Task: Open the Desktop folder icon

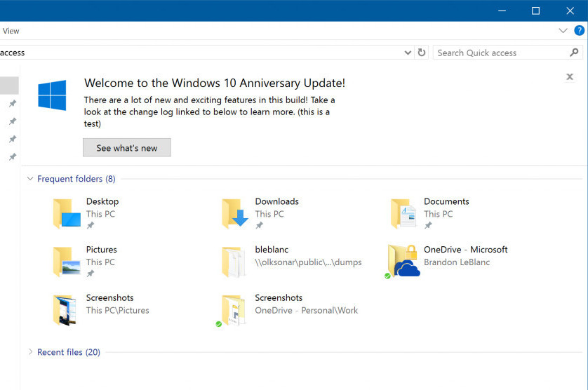Action: tap(67, 213)
